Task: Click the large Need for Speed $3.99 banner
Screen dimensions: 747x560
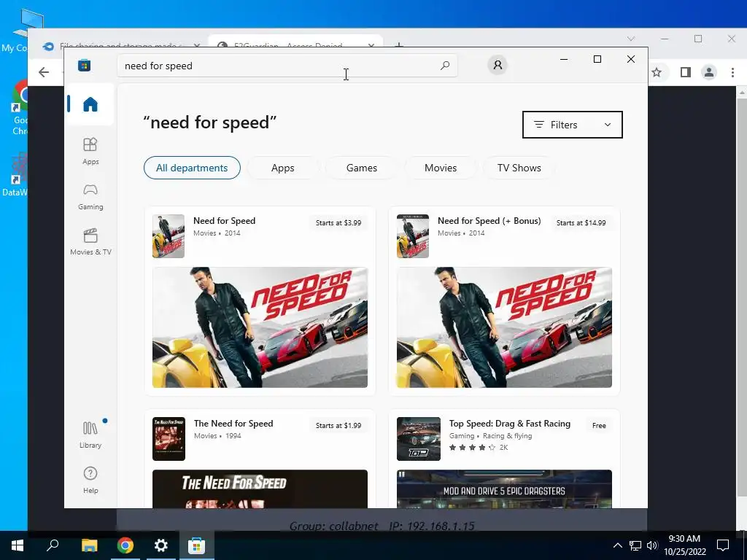Action: (x=260, y=327)
